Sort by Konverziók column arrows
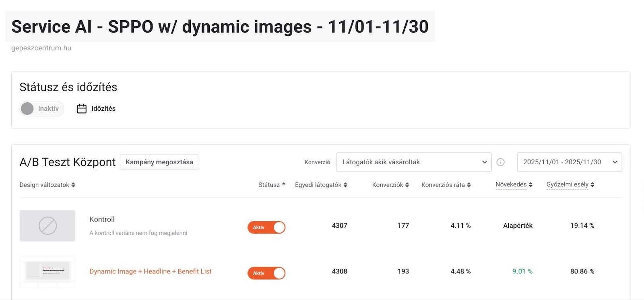 pos(407,185)
